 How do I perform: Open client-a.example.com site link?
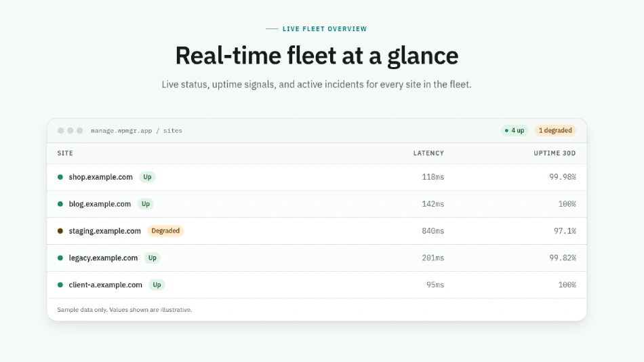click(105, 285)
